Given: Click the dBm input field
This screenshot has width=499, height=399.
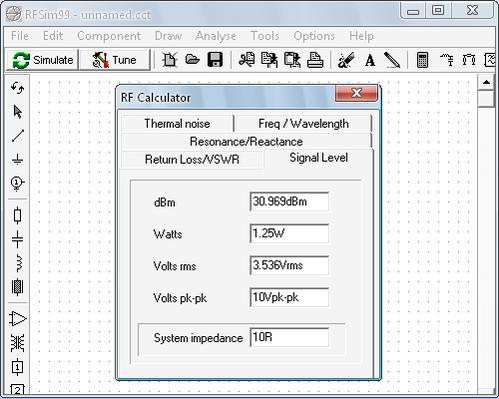Looking at the screenshot, I should (x=289, y=201).
